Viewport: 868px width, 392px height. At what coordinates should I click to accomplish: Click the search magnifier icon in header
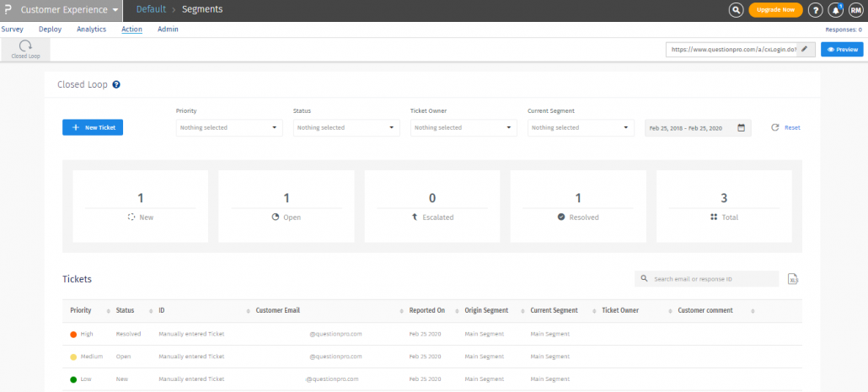coord(736,10)
